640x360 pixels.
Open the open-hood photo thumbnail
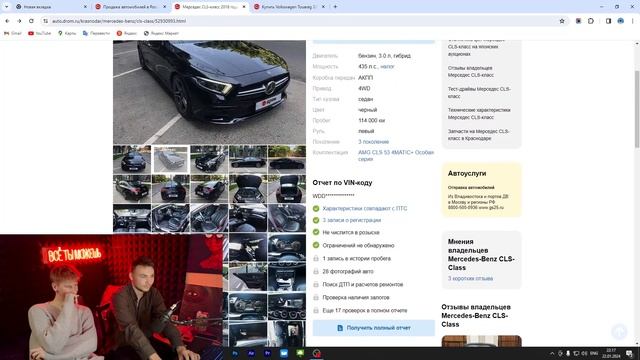[x=248, y=189]
